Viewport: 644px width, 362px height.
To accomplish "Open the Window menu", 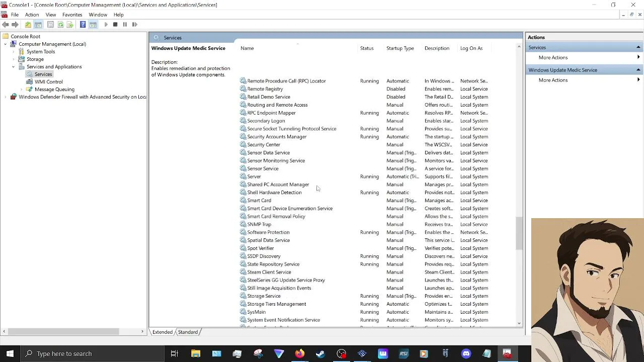I will (98, 15).
